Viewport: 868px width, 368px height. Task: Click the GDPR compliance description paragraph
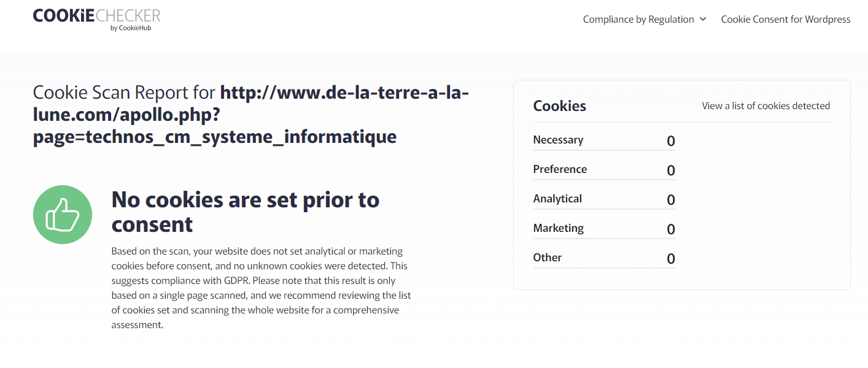[262, 288]
